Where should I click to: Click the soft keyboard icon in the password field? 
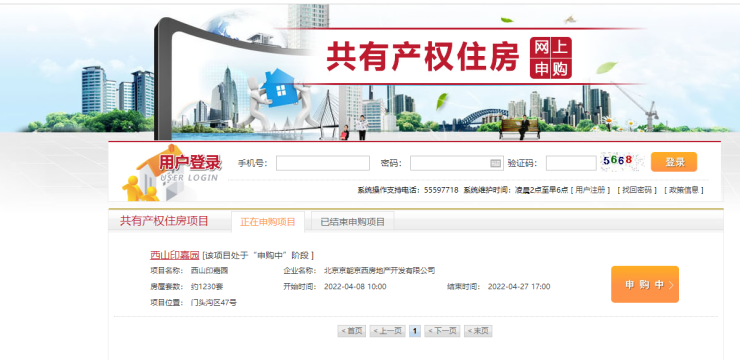[495, 163]
